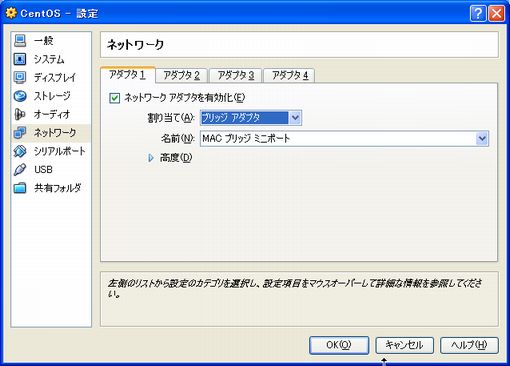Viewport: 510px width, 366px height.
Task: Click the gear icon in title bar
Action: (x=11, y=13)
